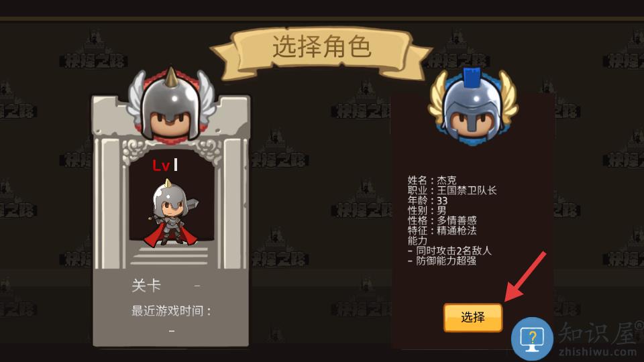Viewport: 644px width, 362px height.
Task: Click the 特征：精通枪法 trait line
Action: coord(442,231)
